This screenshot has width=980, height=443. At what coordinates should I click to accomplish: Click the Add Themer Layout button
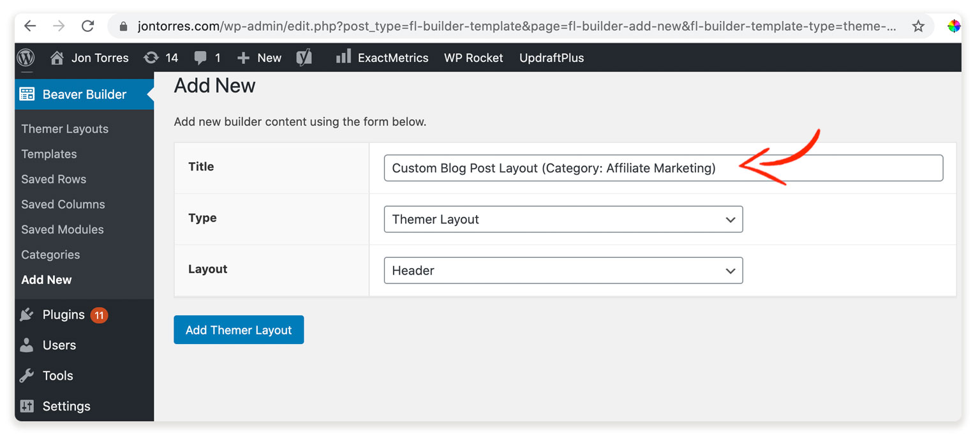point(239,330)
